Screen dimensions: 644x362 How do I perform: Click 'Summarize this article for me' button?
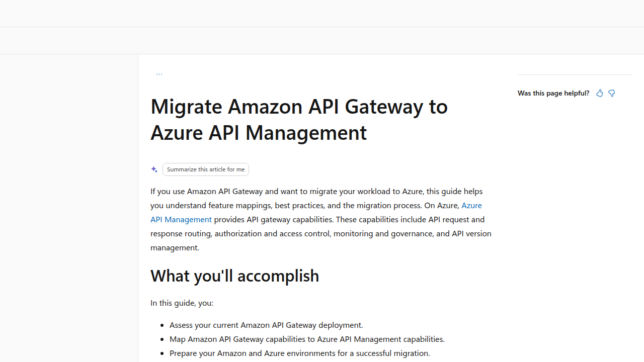pyautogui.click(x=206, y=169)
